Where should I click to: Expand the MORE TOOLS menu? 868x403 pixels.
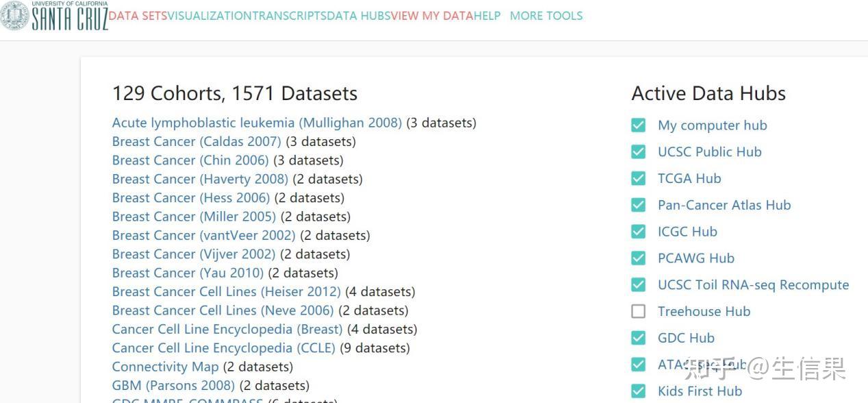point(546,16)
